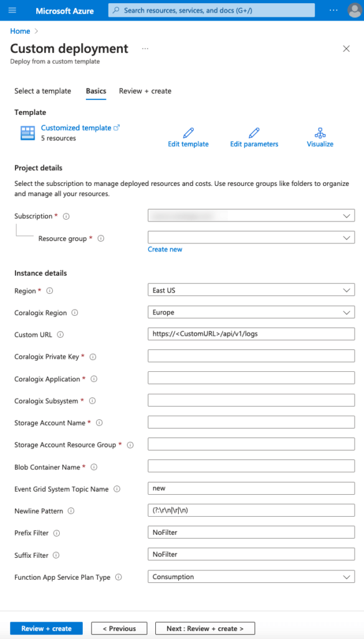Screen dimensions: 364x639
Task: Switch to Select a template tab
Action: [x=43, y=91]
